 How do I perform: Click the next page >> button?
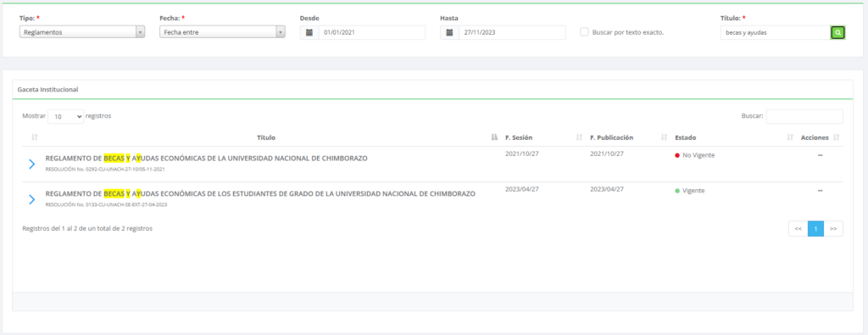(833, 229)
